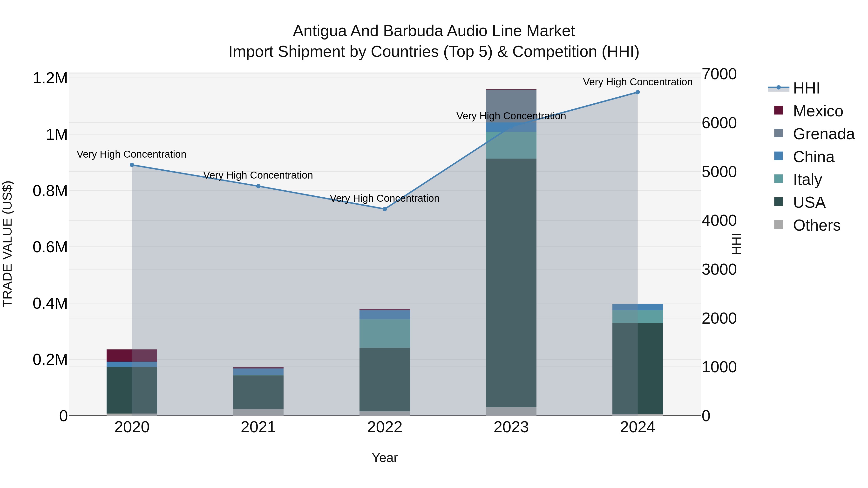The height and width of the screenshot is (488, 868).
Task: Click the 2020 Very High Concentration annotation
Action: pos(131,154)
